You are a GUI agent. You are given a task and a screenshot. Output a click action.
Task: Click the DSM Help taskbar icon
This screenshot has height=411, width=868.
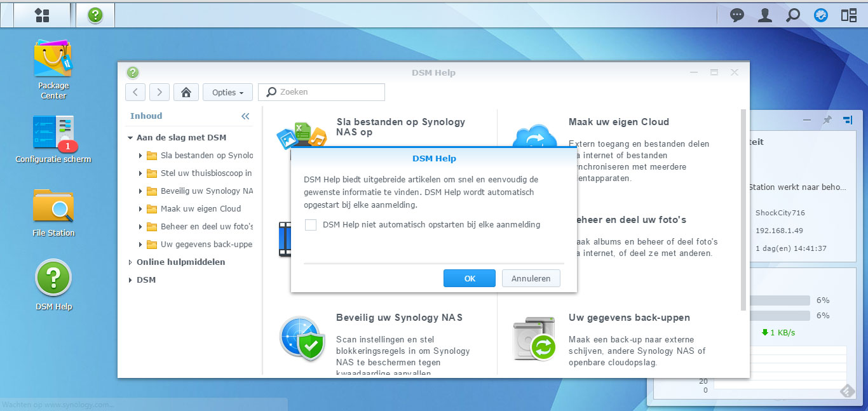click(x=95, y=15)
